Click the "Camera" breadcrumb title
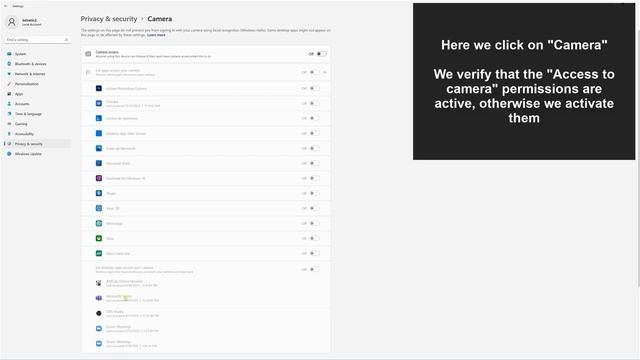The width and height of the screenshot is (640, 360). click(160, 19)
